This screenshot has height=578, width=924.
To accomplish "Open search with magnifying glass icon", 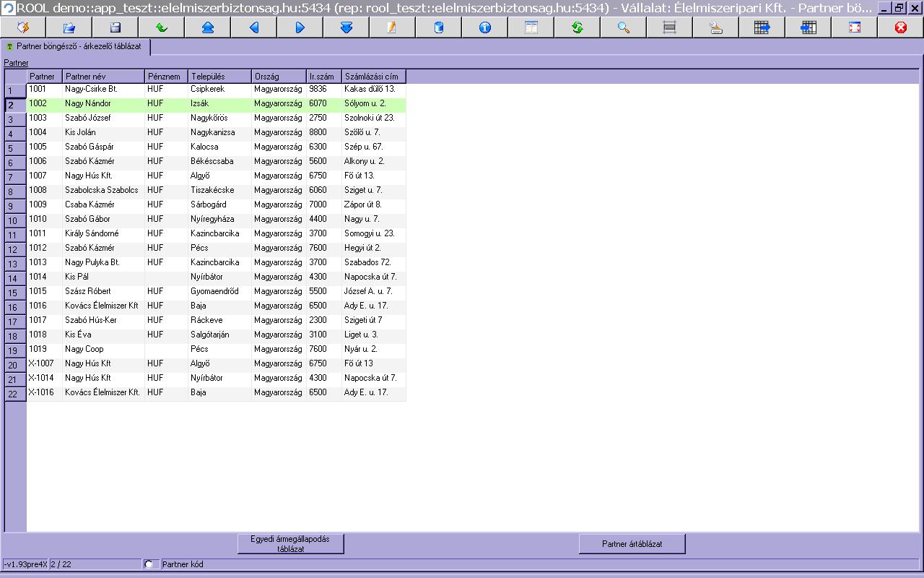I will click(x=623, y=27).
